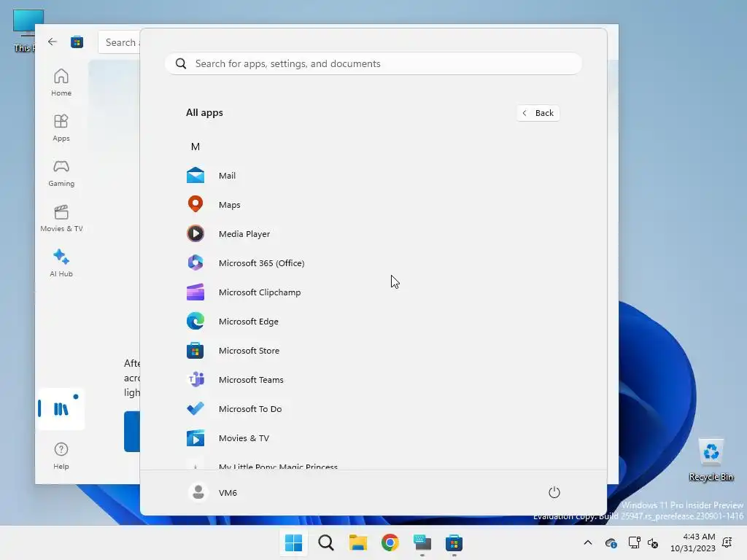The height and width of the screenshot is (560, 747).
Task: Click the Windows Start button on taskbar
Action: pyautogui.click(x=293, y=542)
